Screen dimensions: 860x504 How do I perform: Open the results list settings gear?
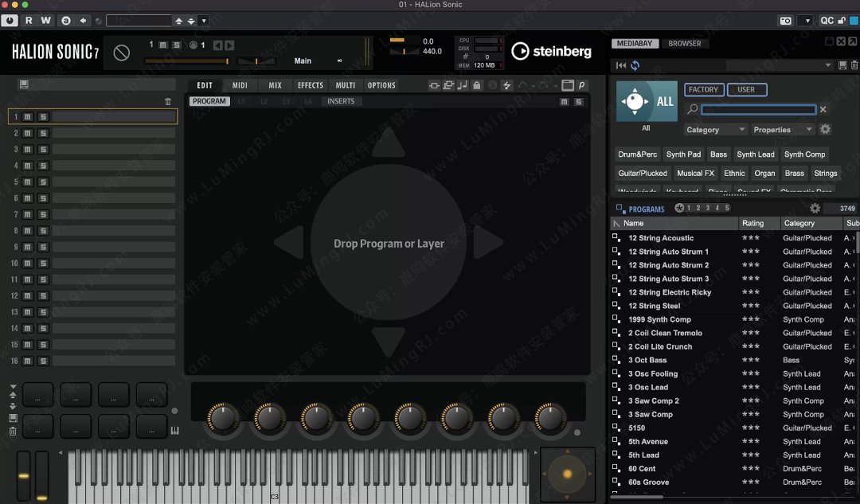[815, 209]
